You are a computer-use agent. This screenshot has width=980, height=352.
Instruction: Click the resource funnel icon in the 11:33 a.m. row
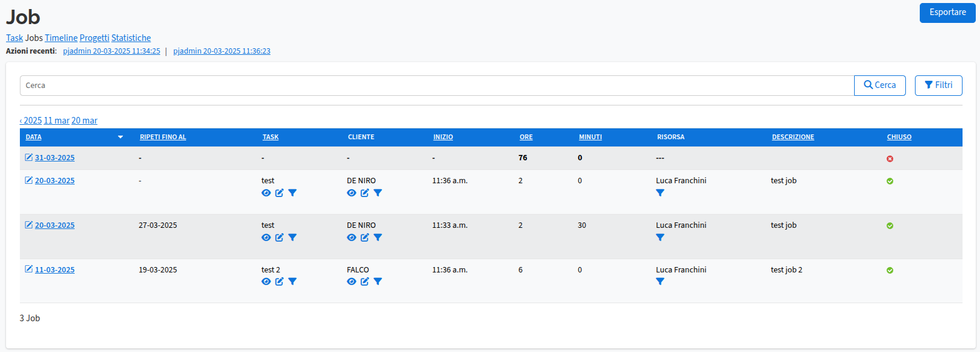[660, 237]
